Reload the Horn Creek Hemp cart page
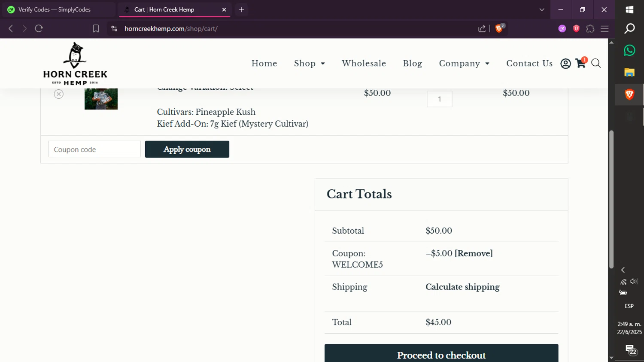Screen dimensions: 644x362 39,28
